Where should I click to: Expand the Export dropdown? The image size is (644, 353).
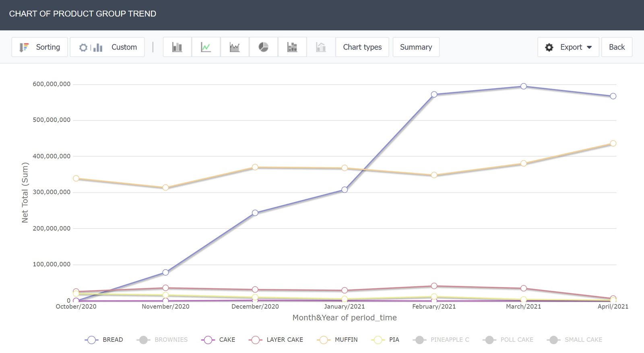tap(568, 47)
